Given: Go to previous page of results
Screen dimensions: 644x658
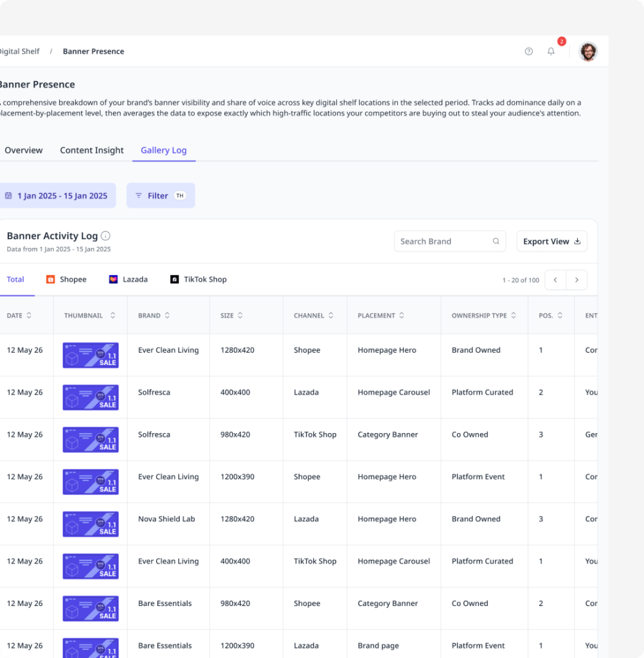Looking at the screenshot, I should pyautogui.click(x=555, y=280).
